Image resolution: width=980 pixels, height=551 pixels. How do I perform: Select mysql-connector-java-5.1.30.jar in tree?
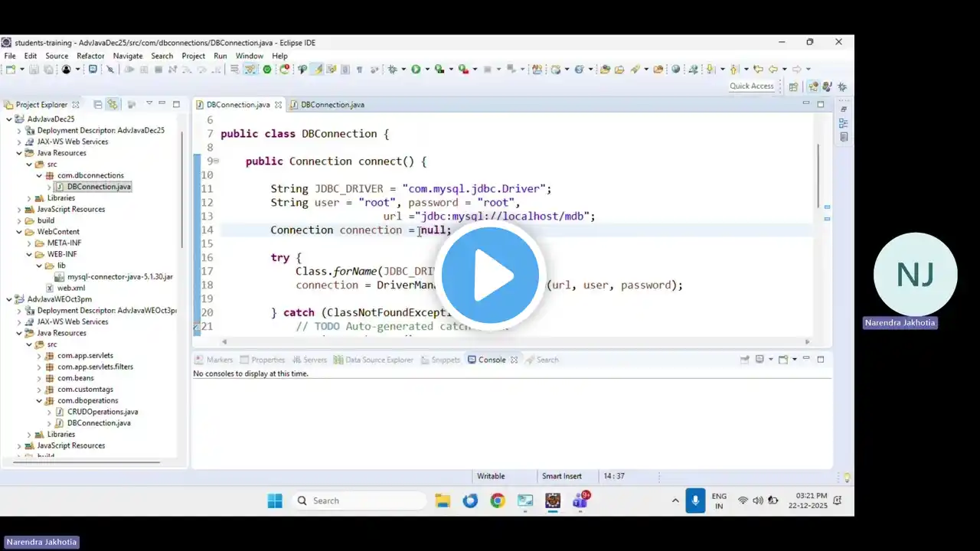[x=114, y=277]
